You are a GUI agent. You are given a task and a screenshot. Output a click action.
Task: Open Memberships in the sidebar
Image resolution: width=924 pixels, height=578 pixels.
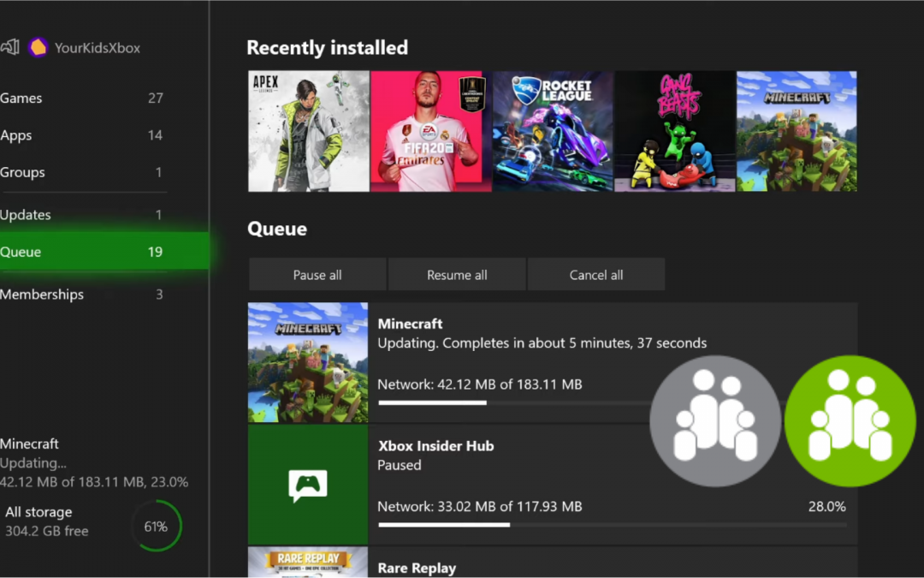82,295
